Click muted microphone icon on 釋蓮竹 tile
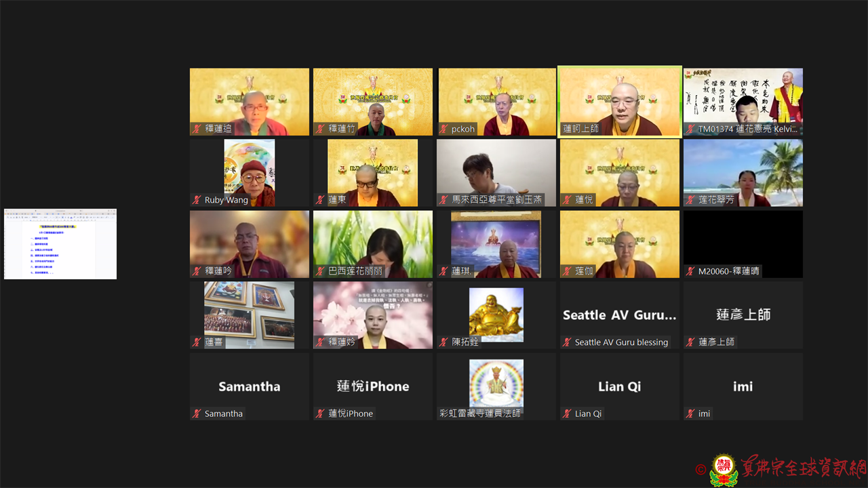 tap(320, 128)
